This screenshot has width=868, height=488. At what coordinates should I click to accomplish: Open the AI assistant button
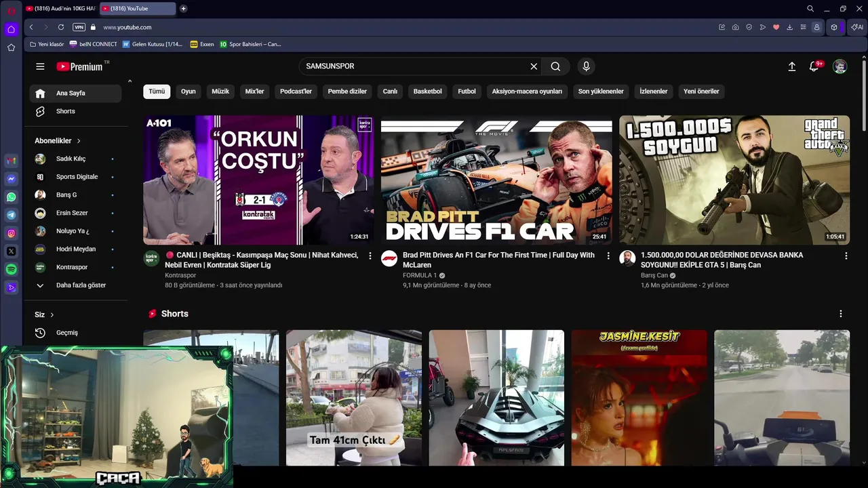[857, 27]
